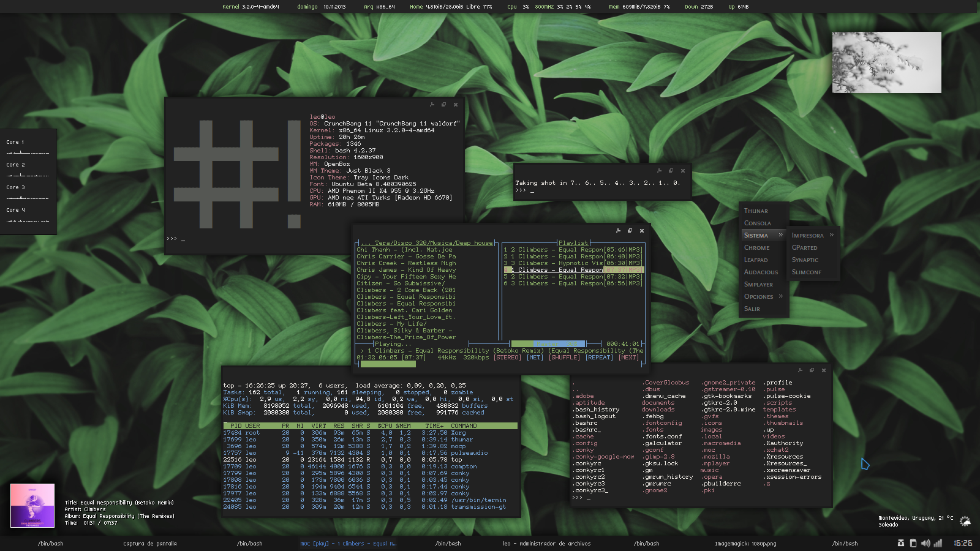Choose Salir in the desktop menu
This screenshot has height=551, width=980.
tap(752, 309)
